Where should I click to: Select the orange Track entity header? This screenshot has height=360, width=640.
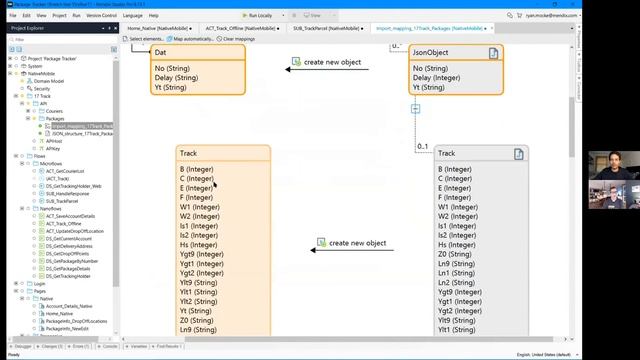point(223,153)
